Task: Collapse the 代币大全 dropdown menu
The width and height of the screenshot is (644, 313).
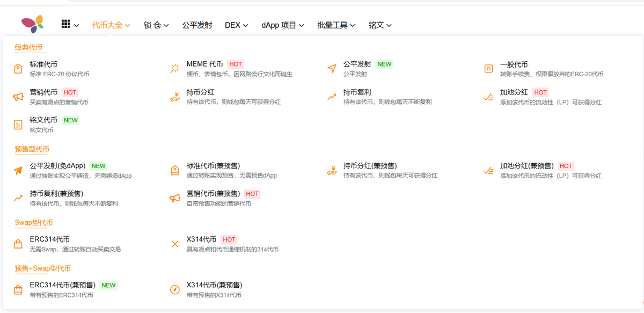Action: (111, 25)
